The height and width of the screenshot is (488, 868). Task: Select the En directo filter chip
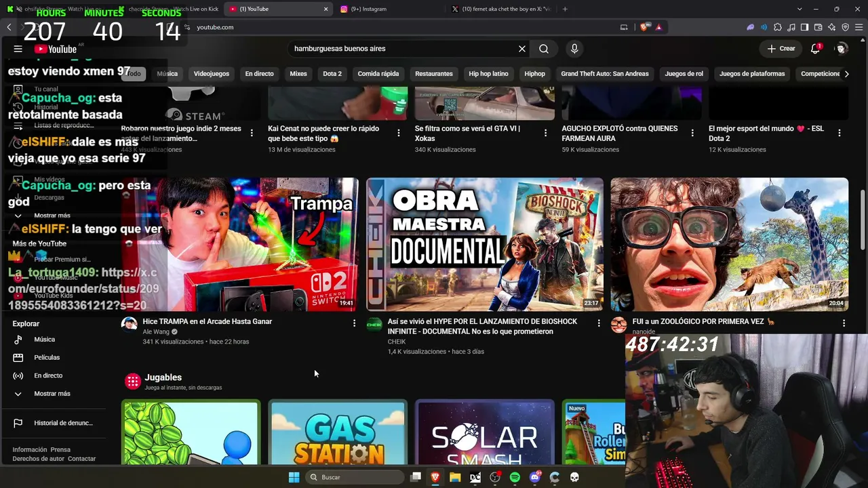(260, 74)
